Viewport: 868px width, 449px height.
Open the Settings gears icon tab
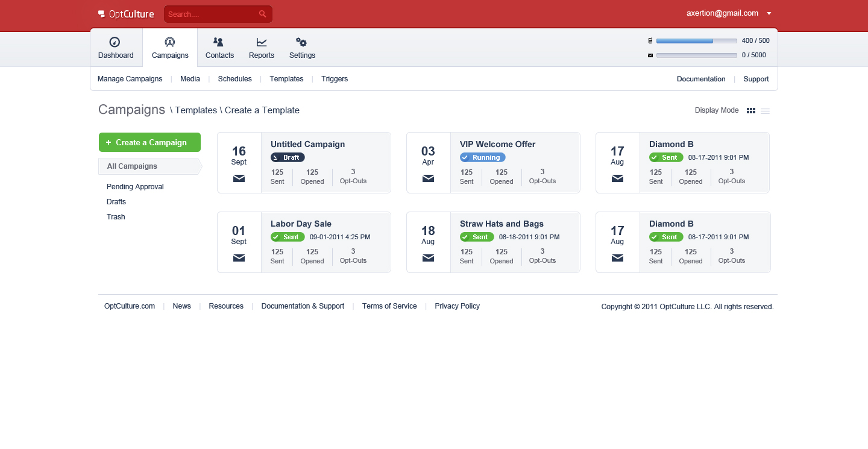(x=302, y=48)
